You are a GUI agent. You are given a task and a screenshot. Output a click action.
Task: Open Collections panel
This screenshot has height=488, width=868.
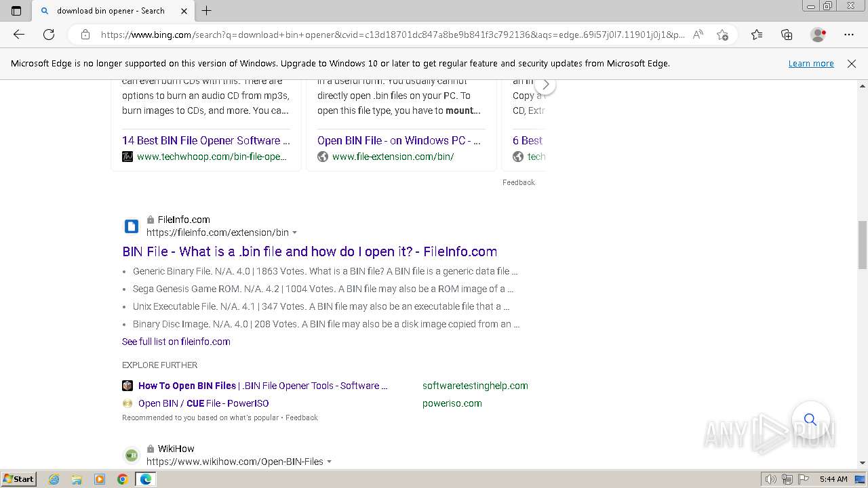[787, 35]
